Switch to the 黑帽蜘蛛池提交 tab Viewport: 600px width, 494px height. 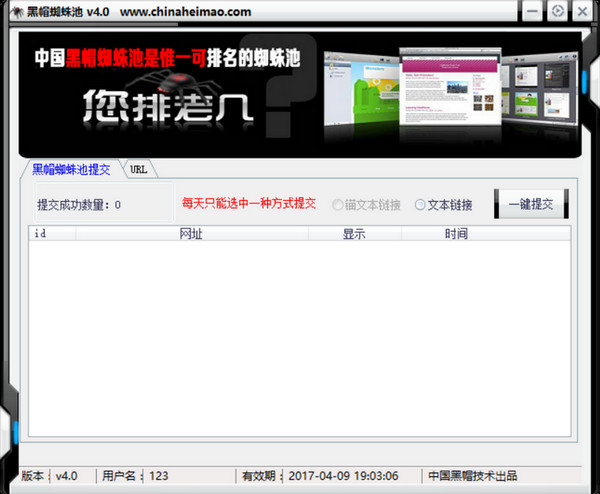click(71, 169)
